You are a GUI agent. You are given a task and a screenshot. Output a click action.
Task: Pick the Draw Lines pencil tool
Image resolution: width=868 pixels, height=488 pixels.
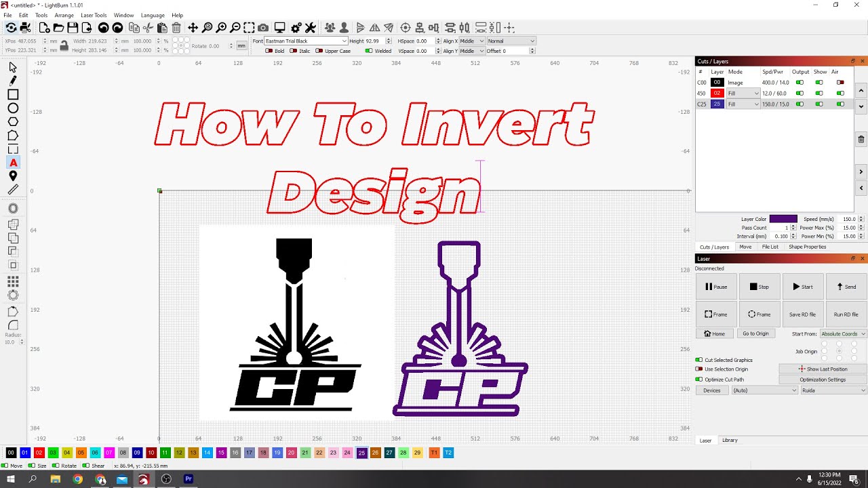(13, 81)
